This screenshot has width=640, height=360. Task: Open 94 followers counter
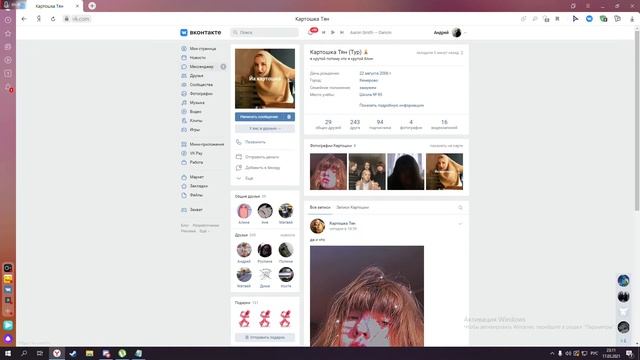coord(380,124)
